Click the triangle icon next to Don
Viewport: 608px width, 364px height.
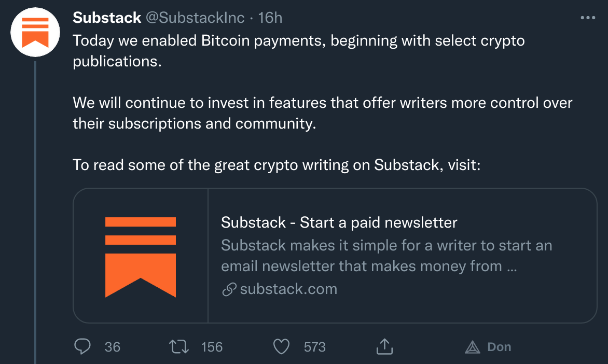(x=472, y=346)
